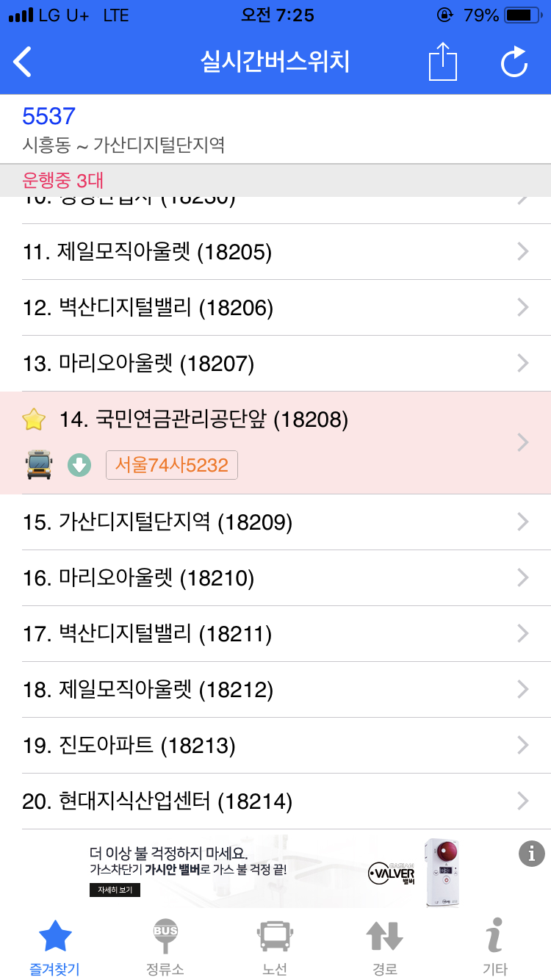
Task: Tap the bus icon at stop 14
Action: point(39,465)
